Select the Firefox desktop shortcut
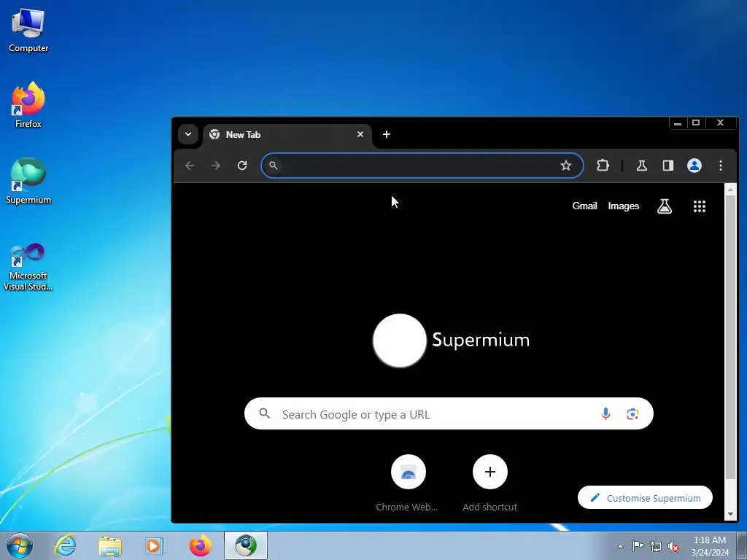The width and height of the screenshot is (747, 560). tap(28, 105)
